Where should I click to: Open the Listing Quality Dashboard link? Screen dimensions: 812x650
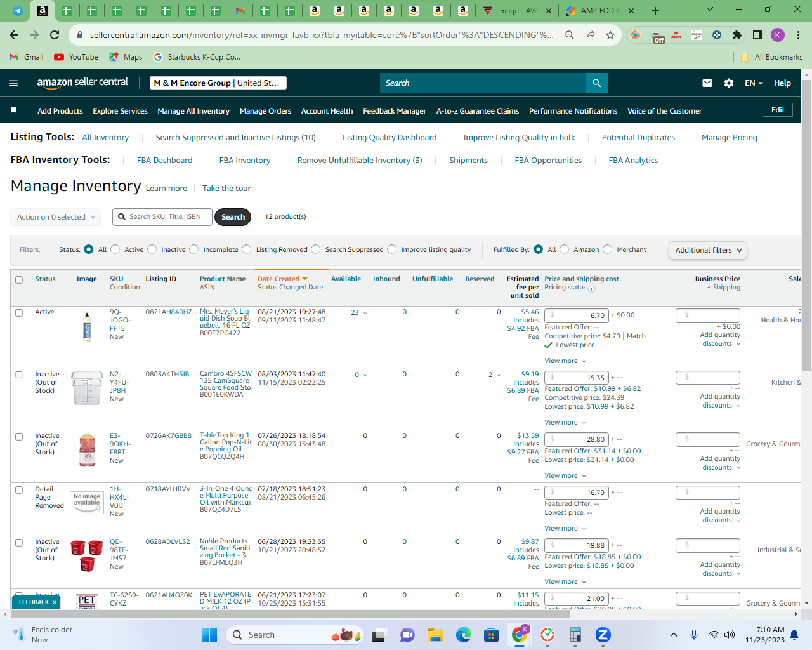click(390, 138)
